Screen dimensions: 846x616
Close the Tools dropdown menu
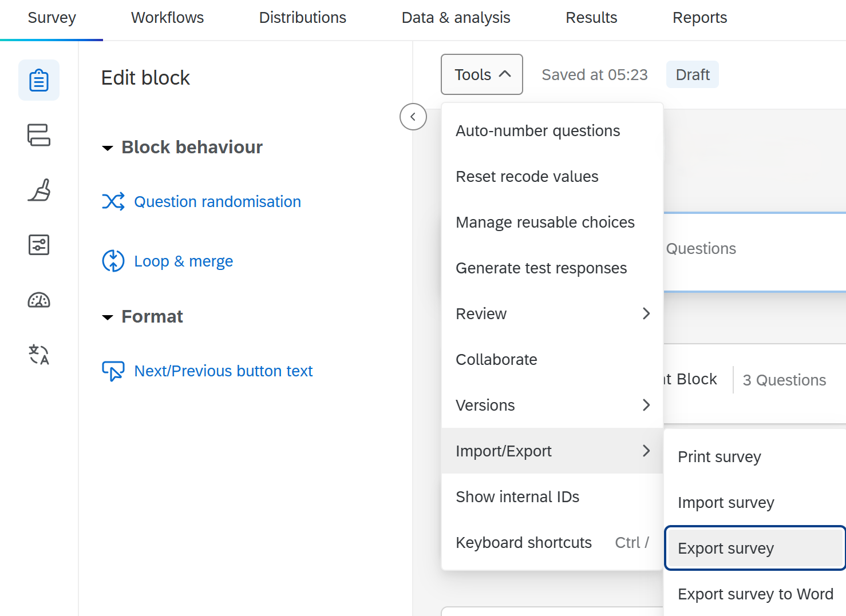click(482, 74)
